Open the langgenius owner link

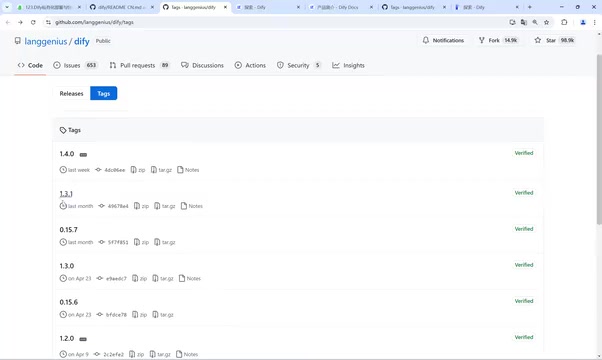click(x=46, y=41)
